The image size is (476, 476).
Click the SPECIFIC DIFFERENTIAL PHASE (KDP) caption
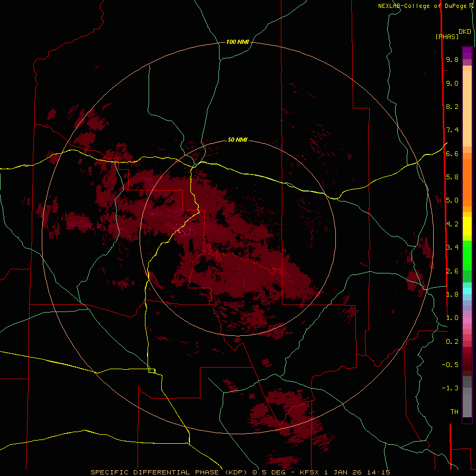[x=169, y=472]
